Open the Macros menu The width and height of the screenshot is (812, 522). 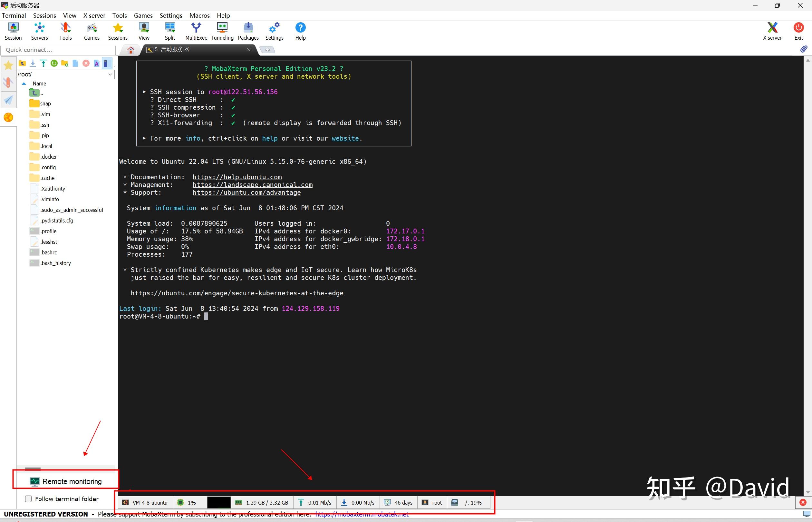click(x=199, y=15)
